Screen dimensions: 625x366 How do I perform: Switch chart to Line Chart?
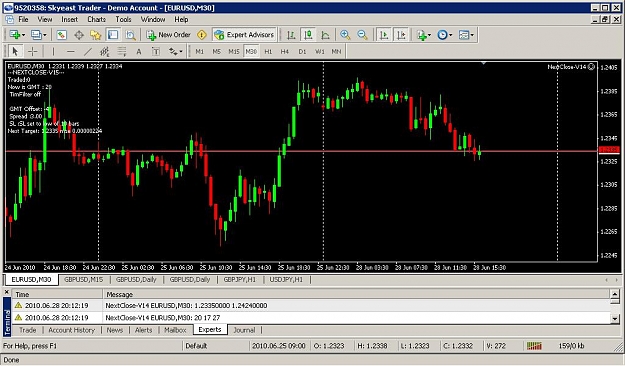[x=325, y=35]
